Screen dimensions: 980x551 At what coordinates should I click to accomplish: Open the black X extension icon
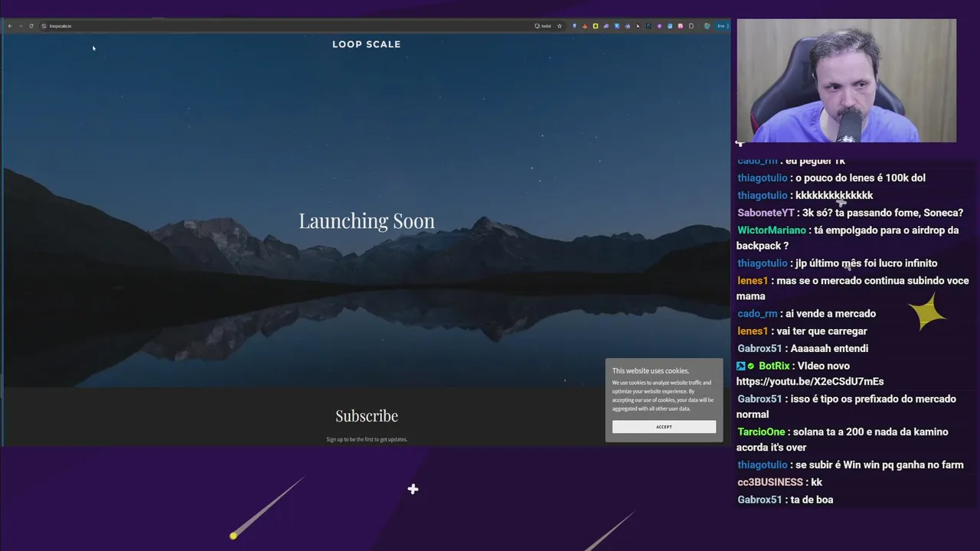click(x=638, y=26)
